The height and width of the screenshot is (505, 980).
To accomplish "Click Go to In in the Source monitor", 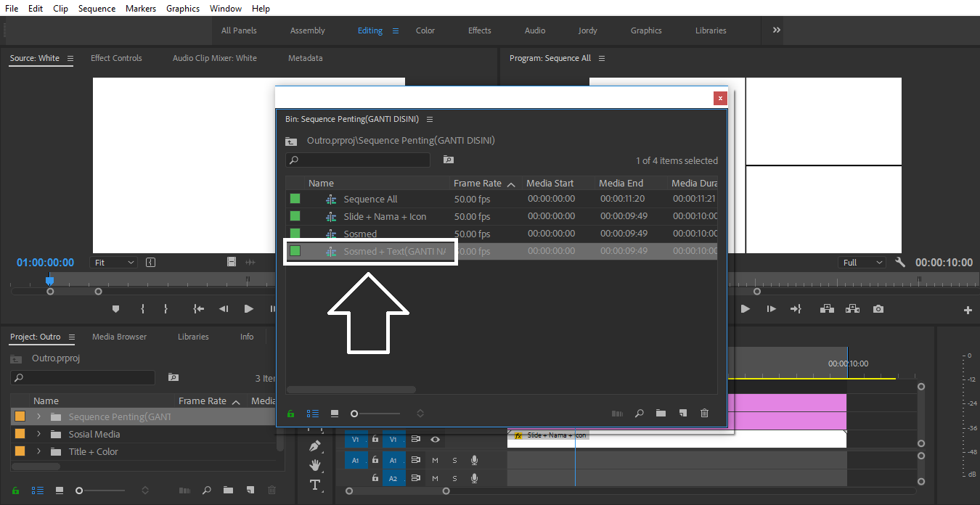I will (198, 308).
